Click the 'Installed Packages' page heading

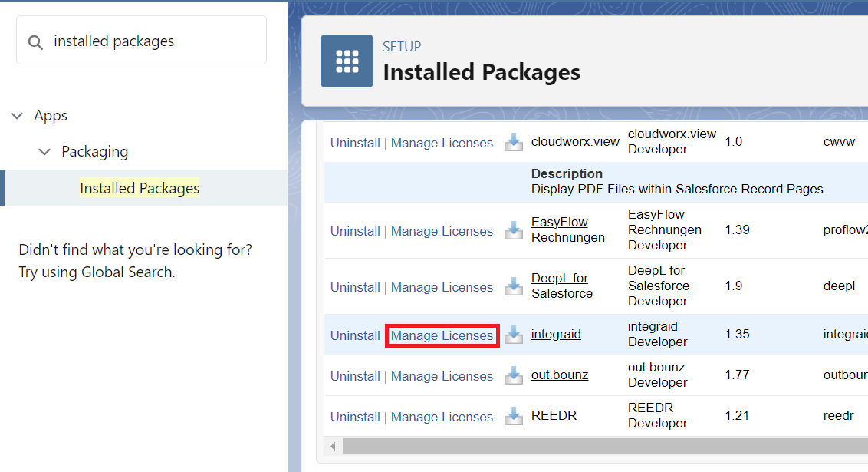pyautogui.click(x=482, y=72)
